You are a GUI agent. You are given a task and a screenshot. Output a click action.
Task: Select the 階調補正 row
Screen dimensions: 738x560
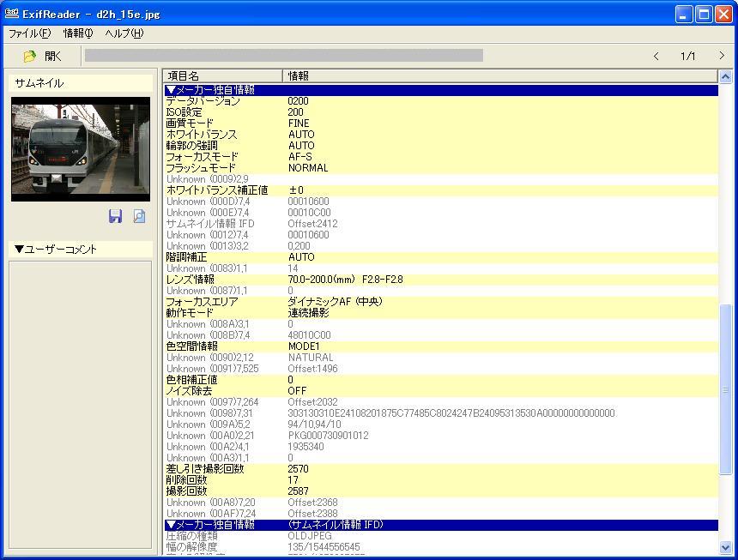coord(441,257)
